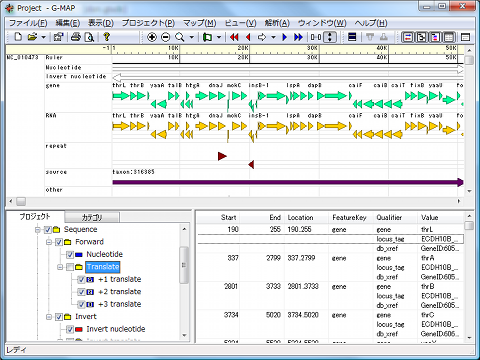The width and height of the screenshot is (480, 360).
Task: Click the red double-left rewind arrow
Action: coord(234,37)
